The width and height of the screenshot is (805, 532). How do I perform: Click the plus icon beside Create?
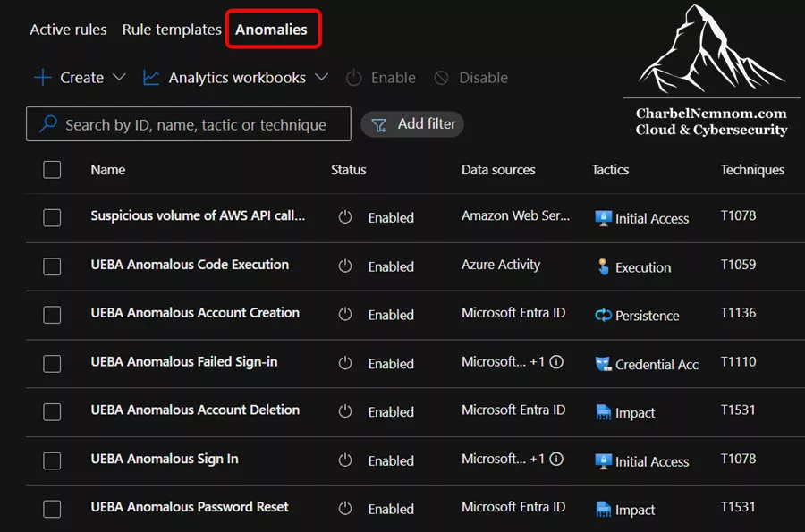43,78
